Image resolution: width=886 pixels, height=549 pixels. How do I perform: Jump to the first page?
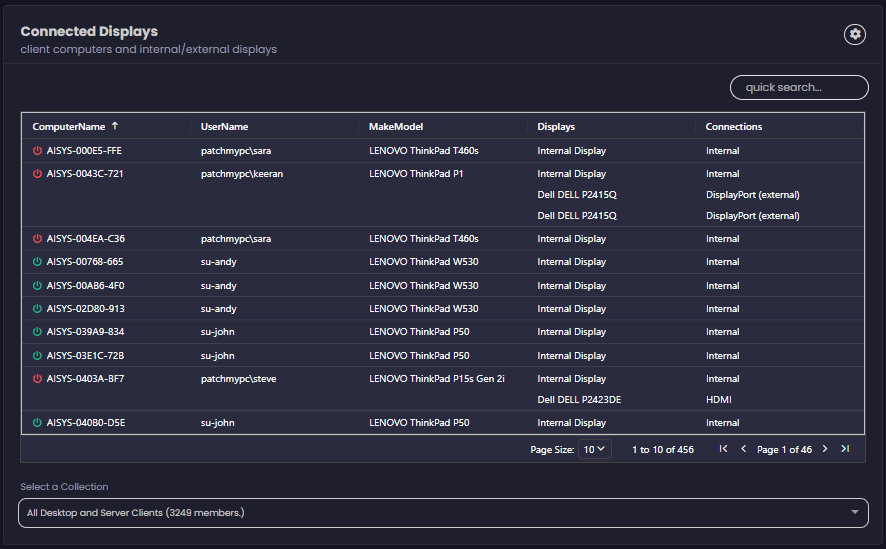tap(723, 449)
